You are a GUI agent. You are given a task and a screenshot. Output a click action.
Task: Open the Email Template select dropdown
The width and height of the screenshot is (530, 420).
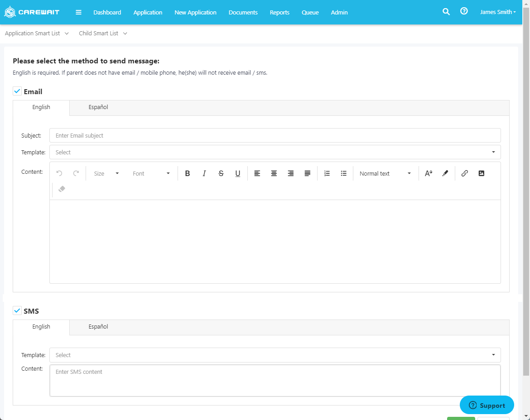[x=275, y=152]
